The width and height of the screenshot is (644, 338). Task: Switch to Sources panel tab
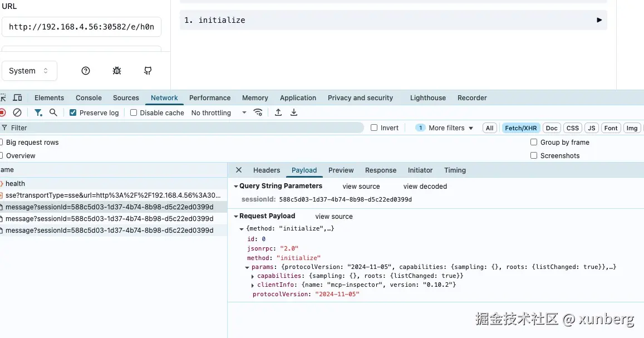pos(126,98)
